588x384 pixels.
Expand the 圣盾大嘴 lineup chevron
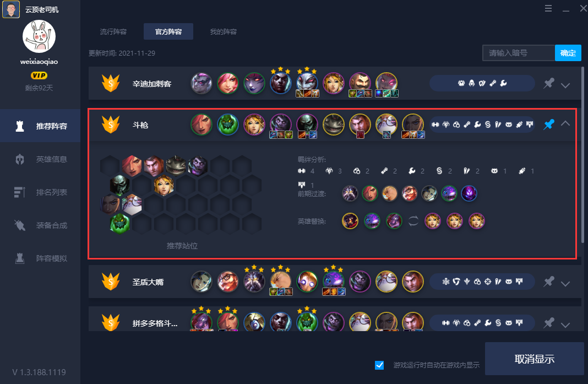coord(565,283)
